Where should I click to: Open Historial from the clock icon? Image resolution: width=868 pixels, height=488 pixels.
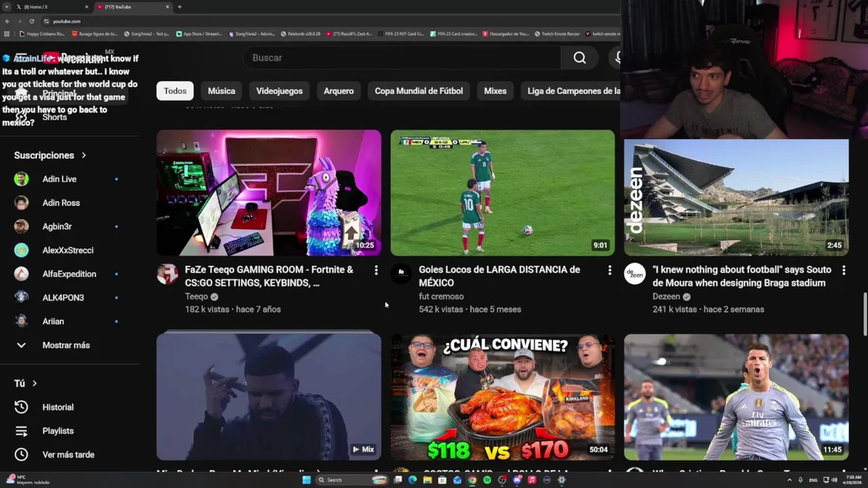pos(21,407)
